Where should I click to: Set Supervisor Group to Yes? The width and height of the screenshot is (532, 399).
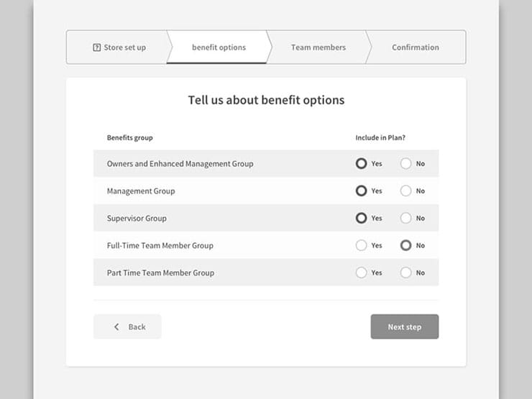click(x=361, y=219)
